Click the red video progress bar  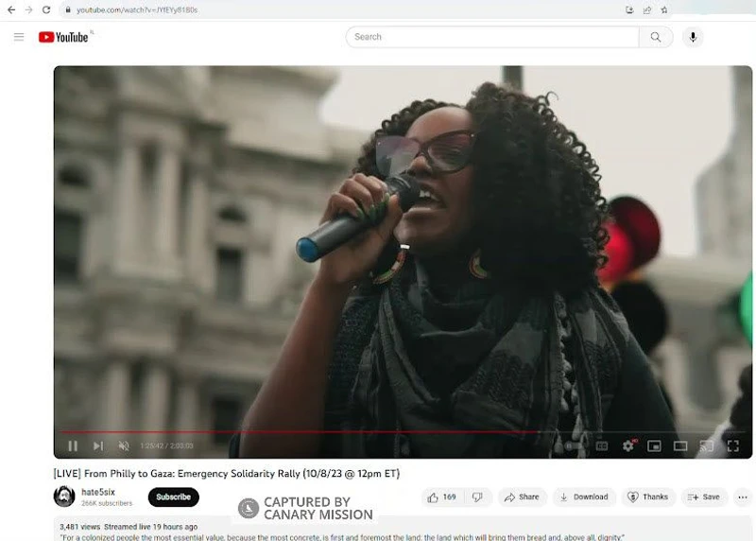283,433
